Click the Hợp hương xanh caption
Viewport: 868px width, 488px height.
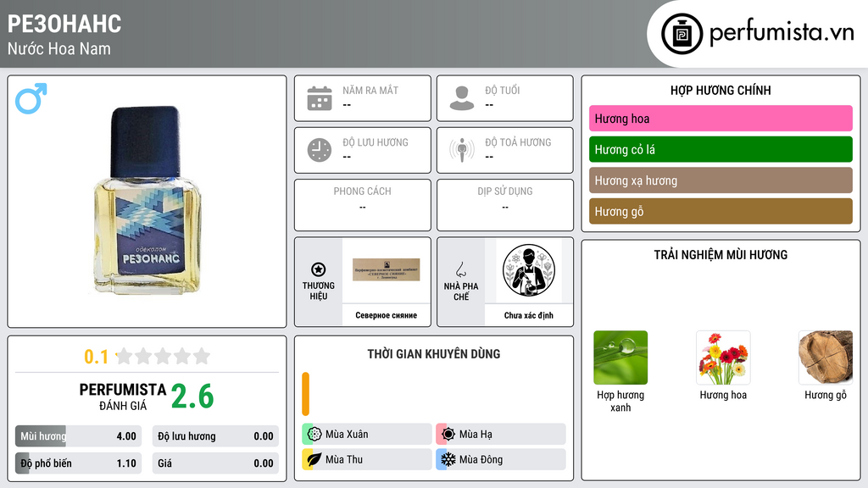tap(620, 401)
